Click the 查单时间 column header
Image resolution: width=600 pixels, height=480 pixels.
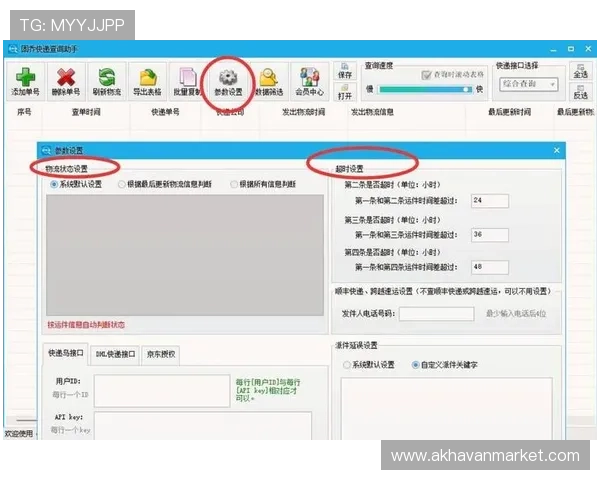[x=86, y=112]
